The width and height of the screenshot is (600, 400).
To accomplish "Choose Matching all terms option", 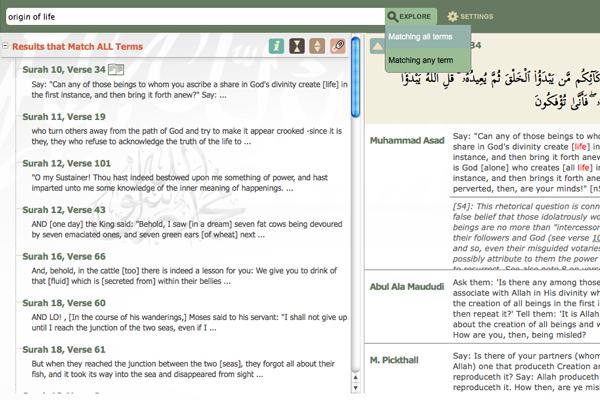I will coord(428,37).
